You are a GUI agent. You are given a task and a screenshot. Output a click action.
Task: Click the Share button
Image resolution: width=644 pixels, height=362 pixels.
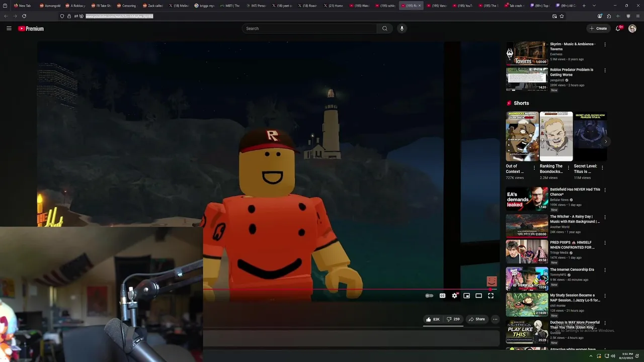[476, 319]
